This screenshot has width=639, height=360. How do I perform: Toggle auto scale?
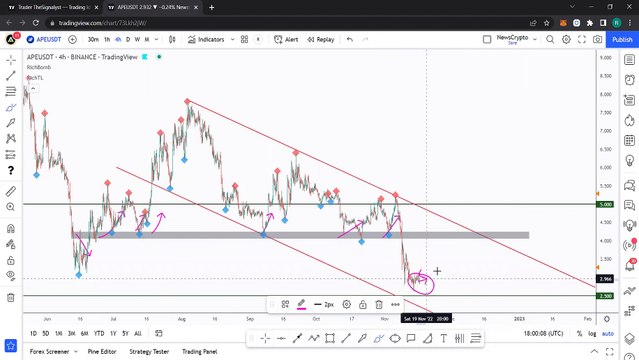pyautogui.click(x=608, y=333)
